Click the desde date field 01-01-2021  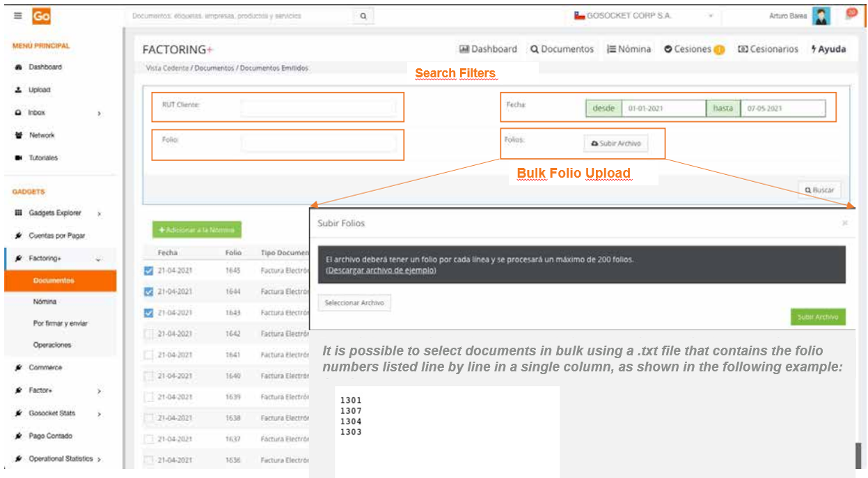[663, 108]
